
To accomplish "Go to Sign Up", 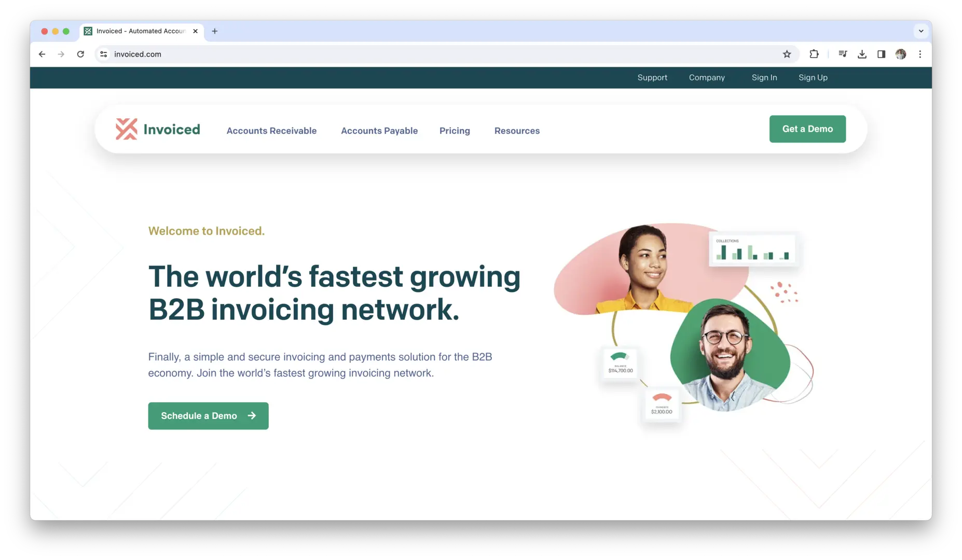I will pyautogui.click(x=813, y=77).
